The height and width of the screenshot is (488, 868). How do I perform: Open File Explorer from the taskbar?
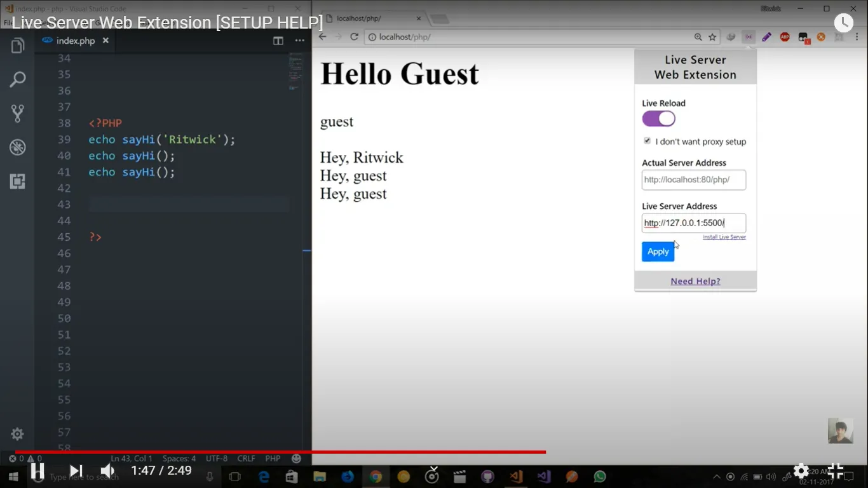click(320, 477)
